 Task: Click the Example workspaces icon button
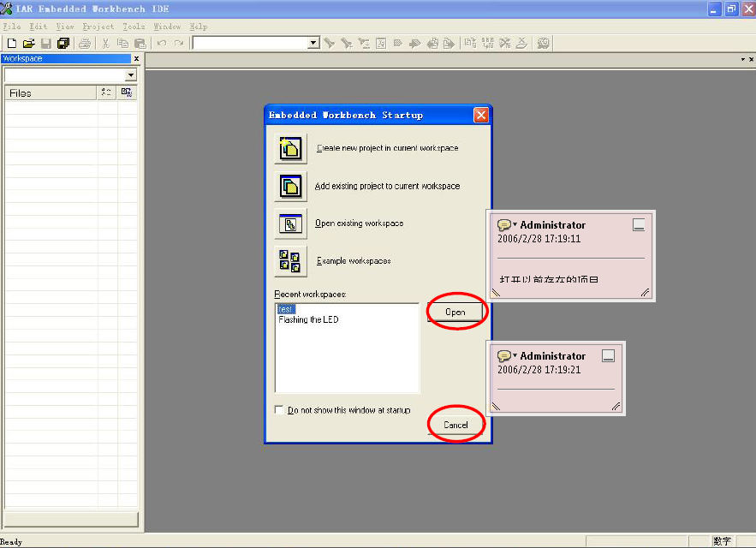(291, 261)
